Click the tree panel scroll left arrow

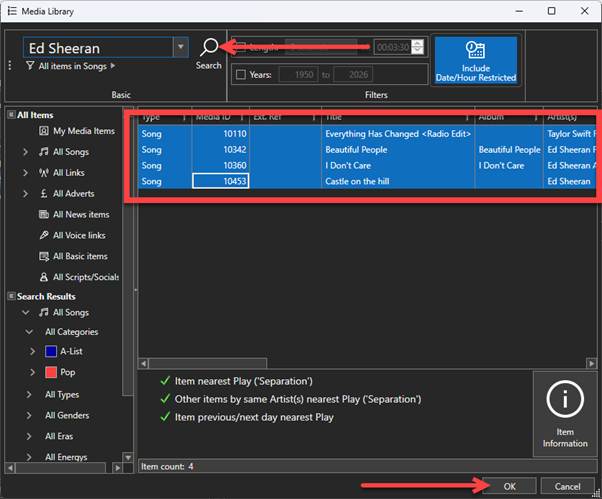(10, 468)
